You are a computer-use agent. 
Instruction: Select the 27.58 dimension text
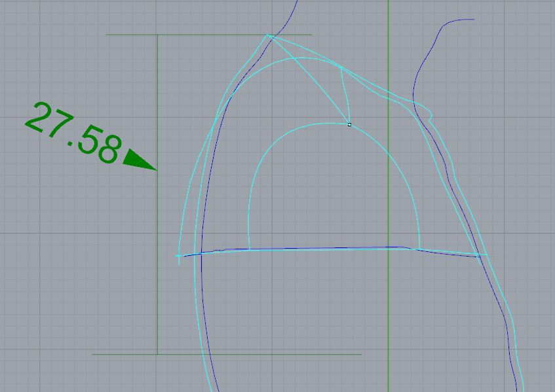point(73,133)
